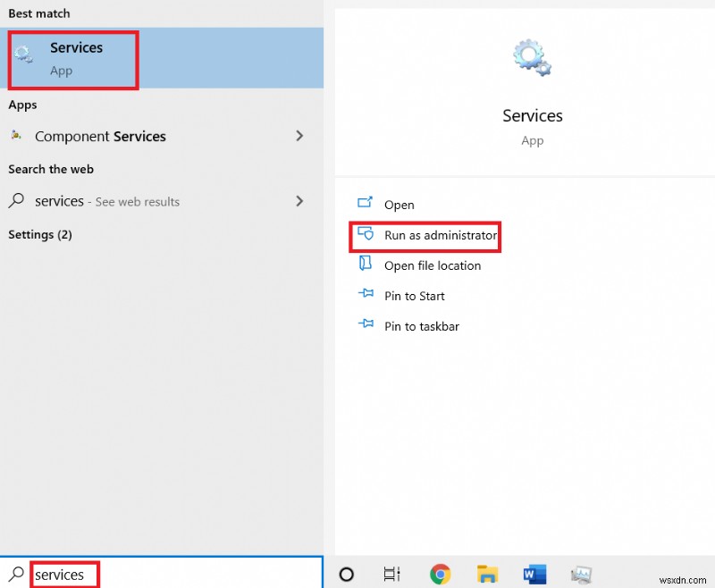Click the services search input field

[63, 575]
